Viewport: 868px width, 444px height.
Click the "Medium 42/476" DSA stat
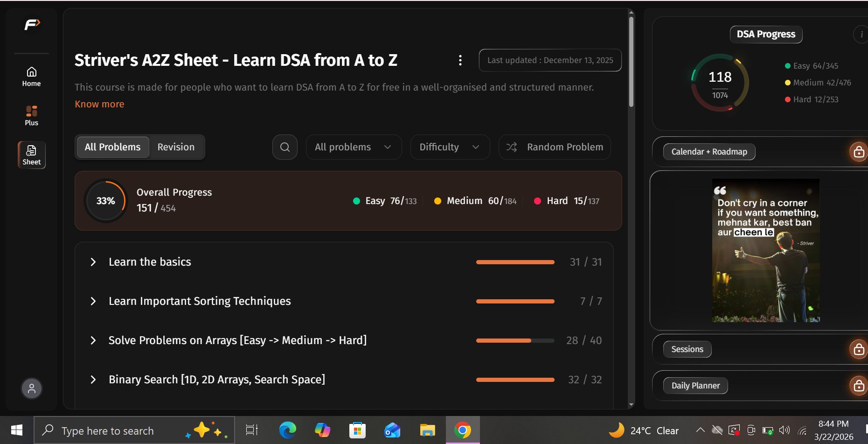(x=818, y=83)
